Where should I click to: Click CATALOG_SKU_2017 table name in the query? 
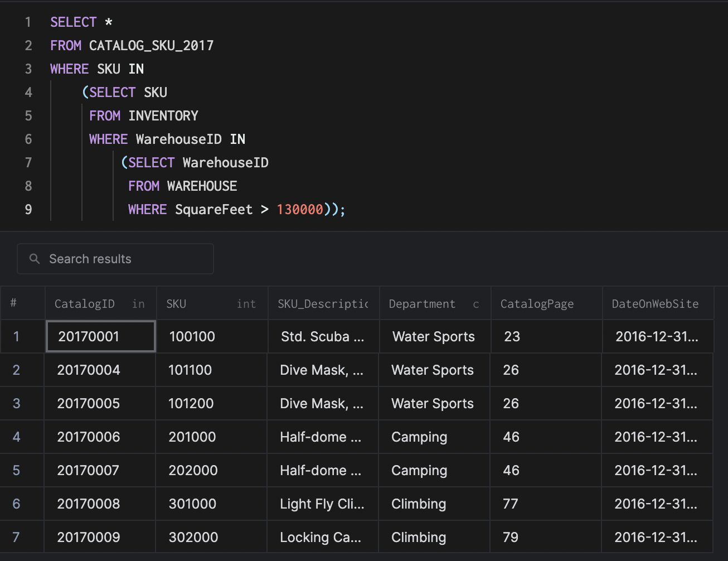(151, 46)
